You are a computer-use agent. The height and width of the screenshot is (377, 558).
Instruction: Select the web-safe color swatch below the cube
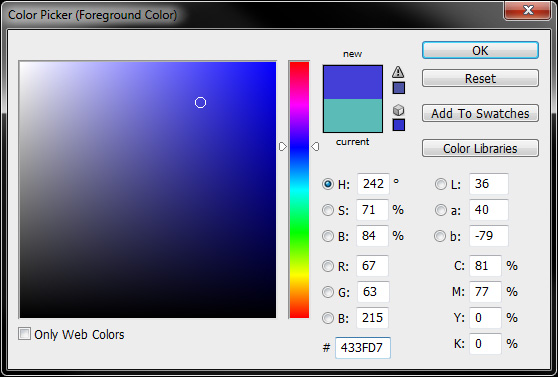coord(399,125)
